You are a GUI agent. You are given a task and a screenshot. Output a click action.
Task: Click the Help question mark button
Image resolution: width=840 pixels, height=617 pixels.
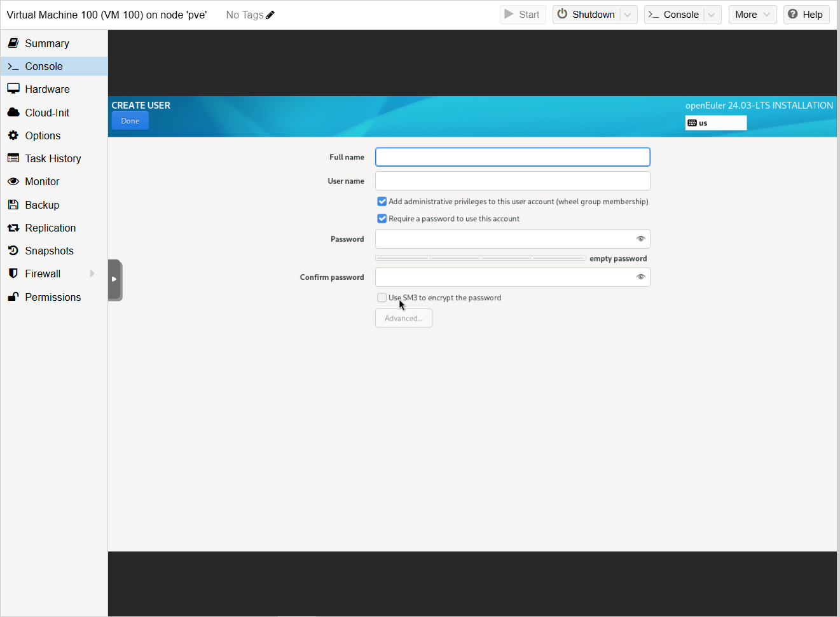pyautogui.click(x=806, y=15)
